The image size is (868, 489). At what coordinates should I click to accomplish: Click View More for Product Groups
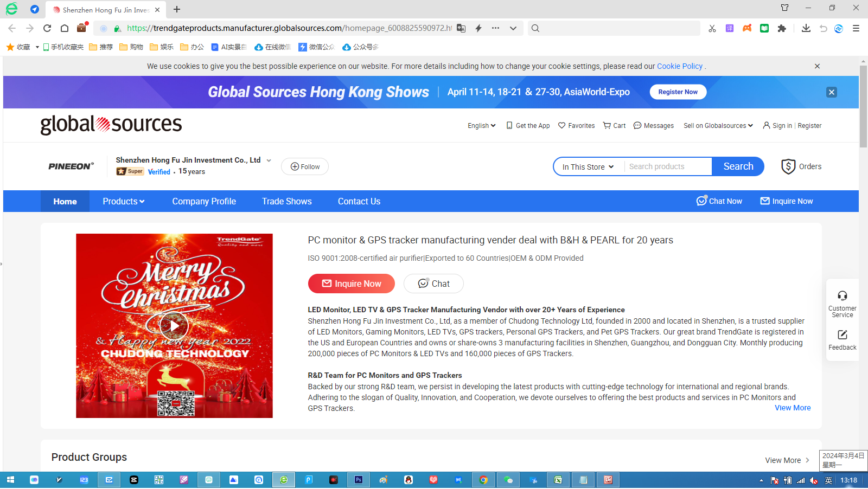(787, 460)
